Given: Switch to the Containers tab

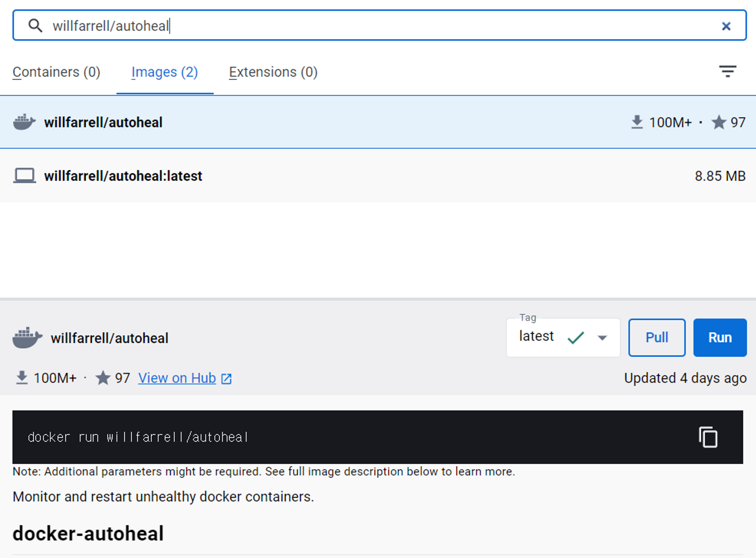Looking at the screenshot, I should (56, 72).
